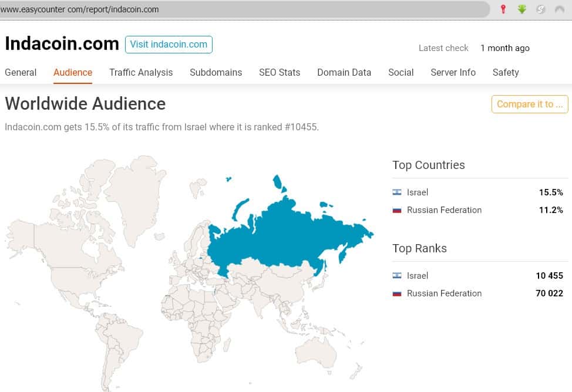The image size is (572, 392).
Task: Click the gray upward arrow toolbar icon
Action: tap(559, 9)
